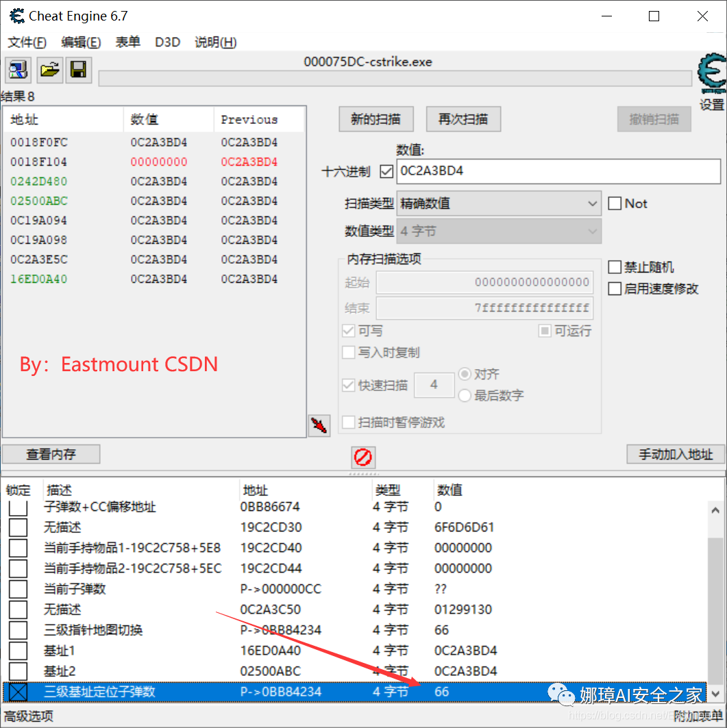Click the 数值 hex input field
Viewport: 727px width, 728px height.
point(558,171)
